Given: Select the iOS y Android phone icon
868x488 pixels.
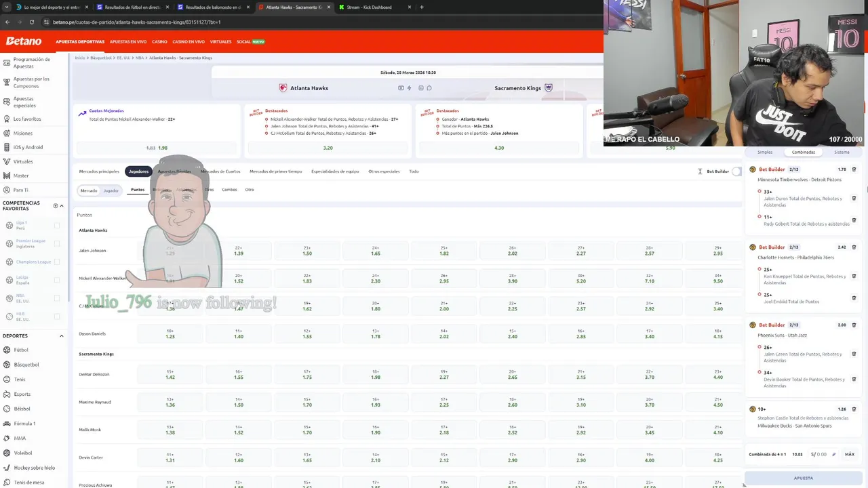Looking at the screenshot, I should pos(6,147).
